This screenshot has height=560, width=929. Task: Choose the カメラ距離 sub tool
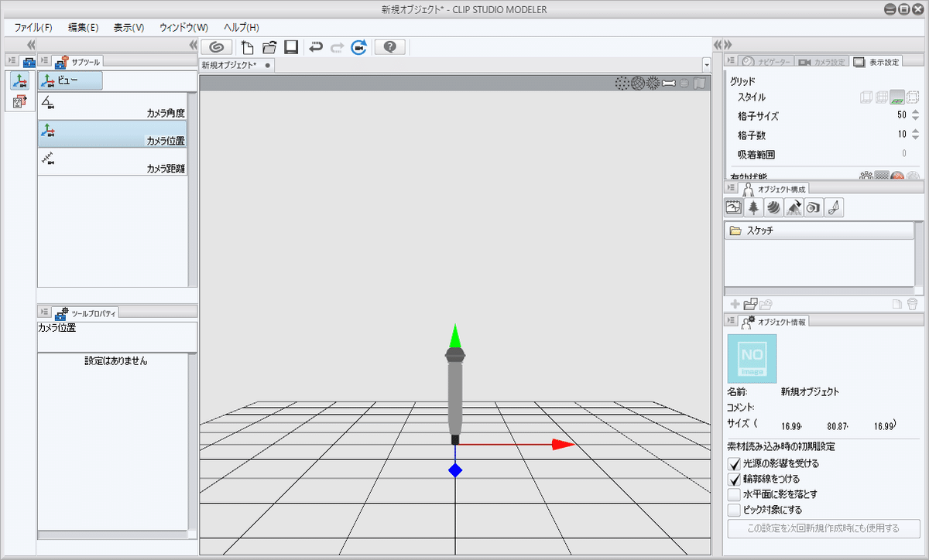point(112,162)
